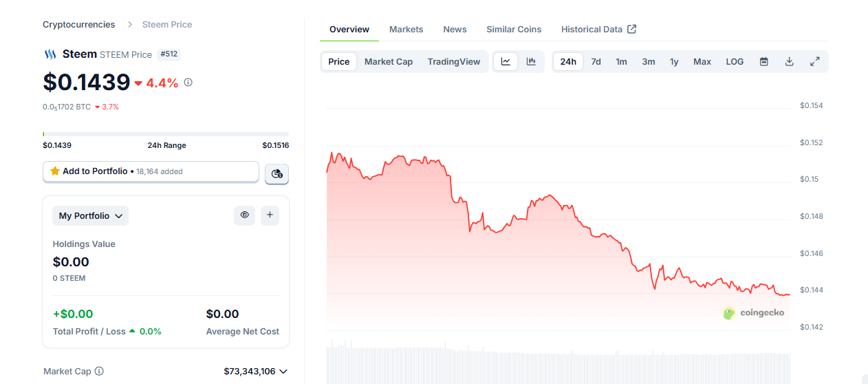The image size is (868, 384).
Task: Click the portfolio pie chart icon button
Action: tap(277, 173)
